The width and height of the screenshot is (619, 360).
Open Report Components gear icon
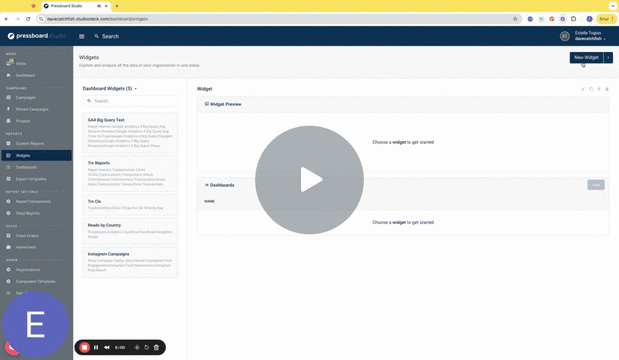(8, 201)
